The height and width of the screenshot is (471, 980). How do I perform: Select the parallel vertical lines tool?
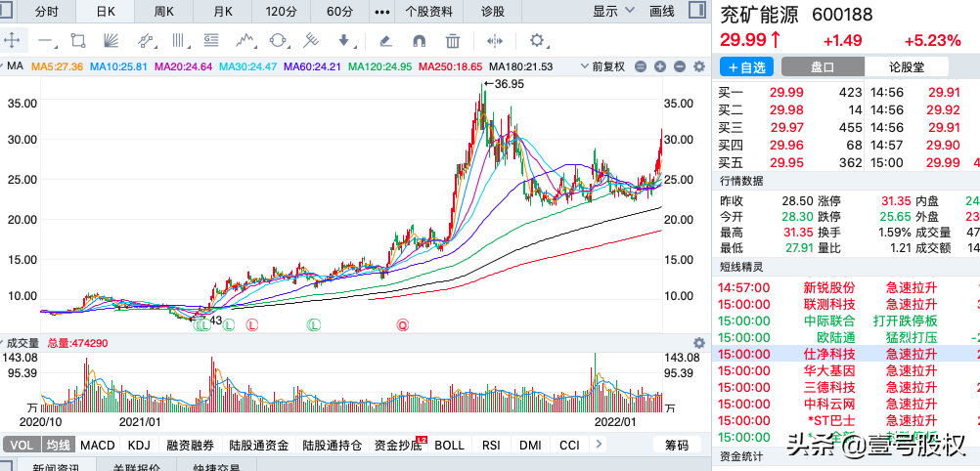(x=179, y=41)
